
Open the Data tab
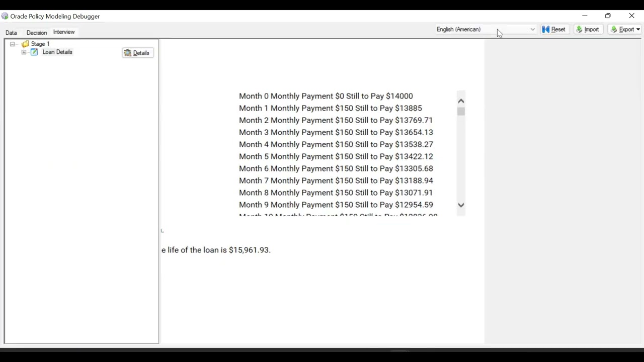click(x=11, y=33)
